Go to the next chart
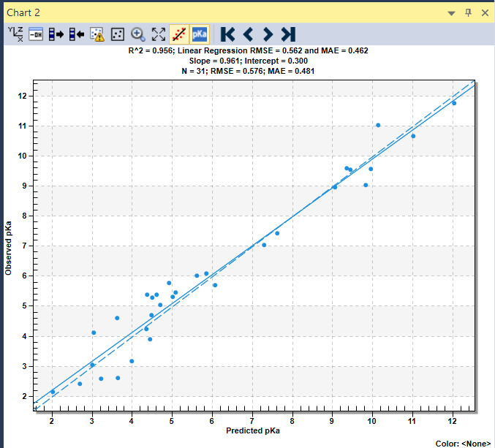The width and height of the screenshot is (495, 448). coord(268,34)
